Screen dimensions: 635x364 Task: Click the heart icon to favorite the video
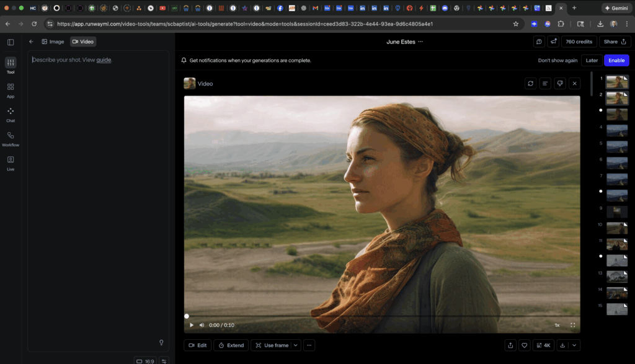(x=525, y=345)
